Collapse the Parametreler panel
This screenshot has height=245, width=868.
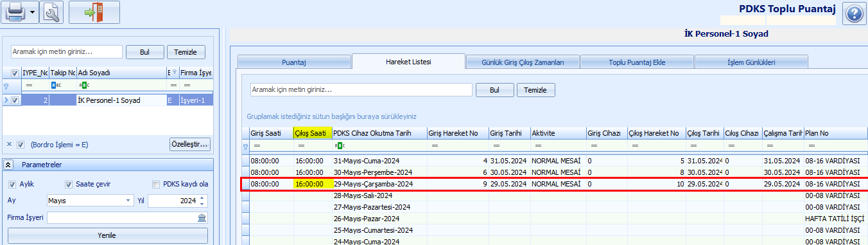[8, 165]
